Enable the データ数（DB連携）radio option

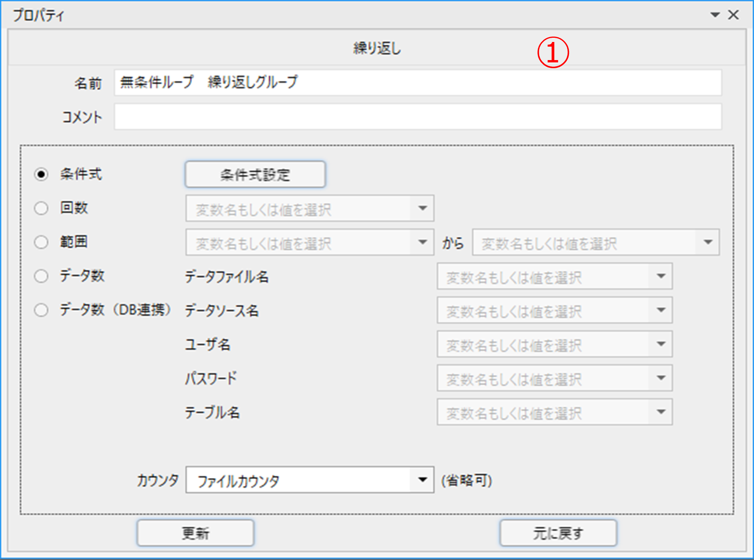(x=41, y=310)
